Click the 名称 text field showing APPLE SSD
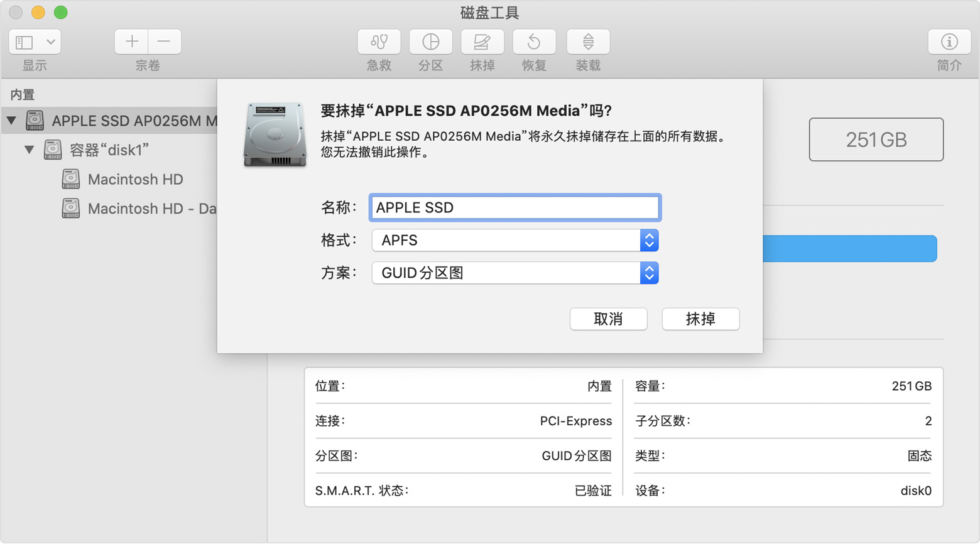The height and width of the screenshot is (544, 980). [x=514, y=207]
